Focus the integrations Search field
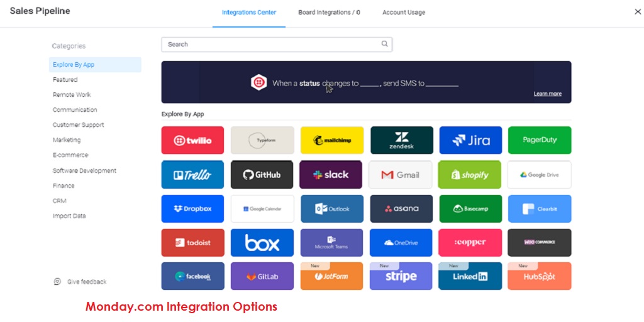This screenshot has height=322, width=644. 270,44
